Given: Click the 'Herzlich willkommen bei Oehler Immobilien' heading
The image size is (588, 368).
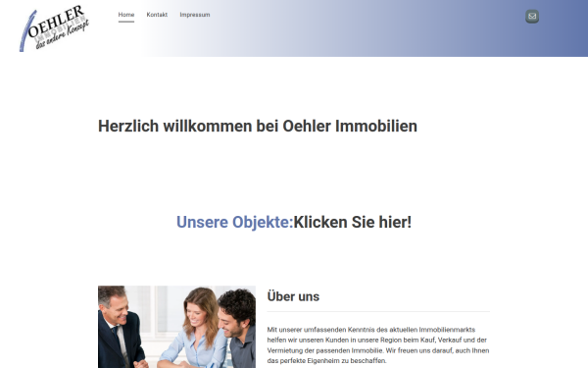Looking at the screenshot, I should [257, 127].
